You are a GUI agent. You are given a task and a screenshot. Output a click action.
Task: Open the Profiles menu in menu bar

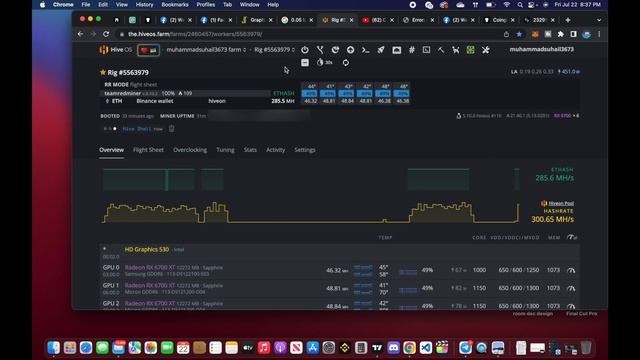(206, 4)
